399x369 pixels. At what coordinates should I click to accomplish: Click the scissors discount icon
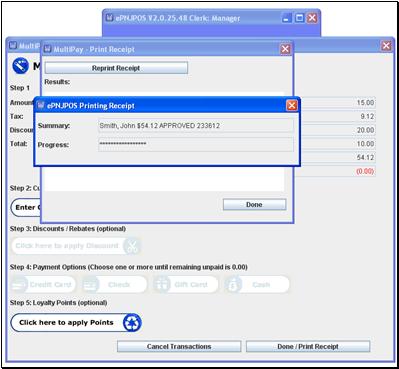[132, 246]
